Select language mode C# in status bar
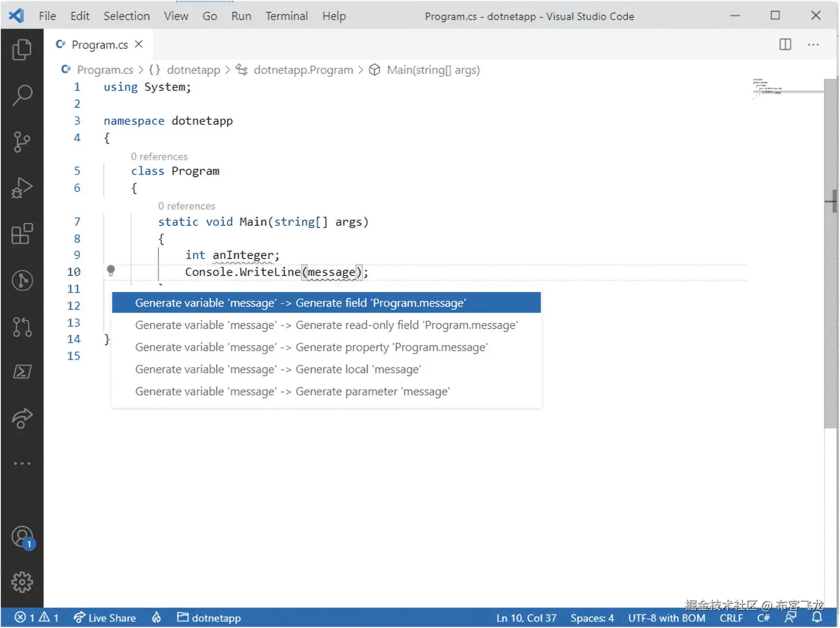 [x=763, y=618]
